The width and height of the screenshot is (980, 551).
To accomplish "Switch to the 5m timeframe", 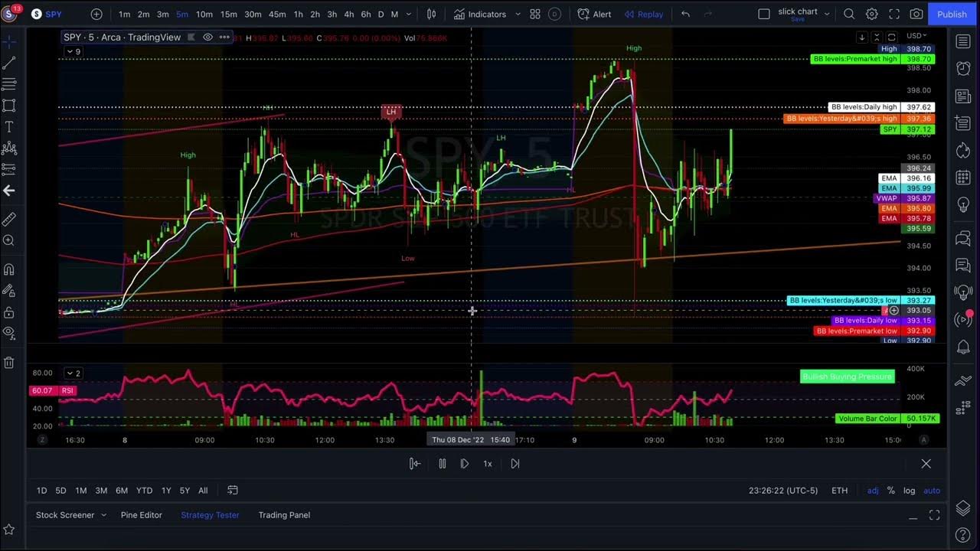I will tap(182, 14).
